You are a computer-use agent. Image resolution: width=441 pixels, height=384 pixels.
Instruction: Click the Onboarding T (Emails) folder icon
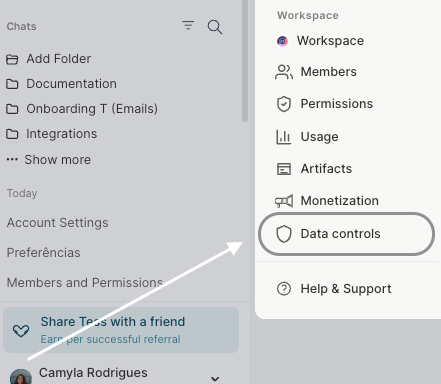pos(12,109)
